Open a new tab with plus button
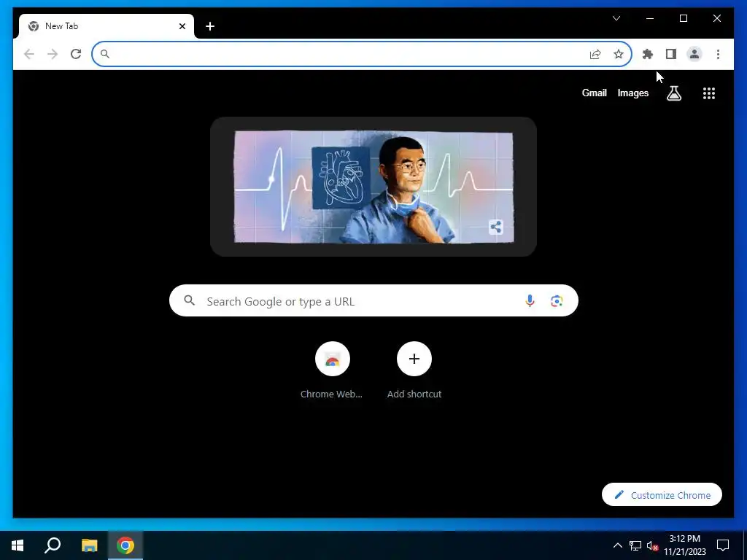The image size is (747, 560). click(x=210, y=26)
